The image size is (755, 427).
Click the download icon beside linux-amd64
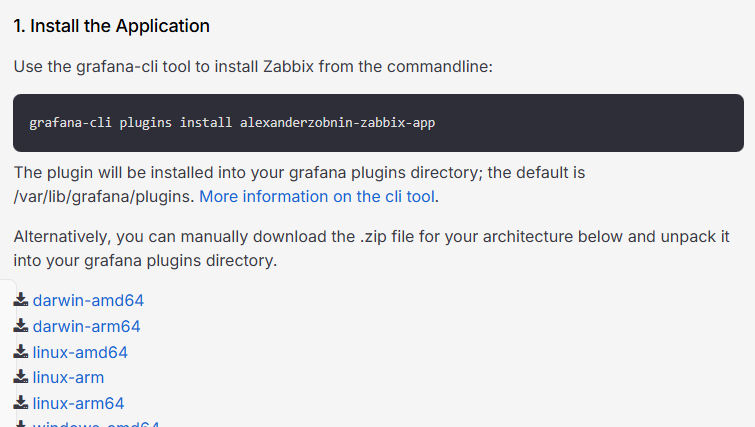click(21, 352)
